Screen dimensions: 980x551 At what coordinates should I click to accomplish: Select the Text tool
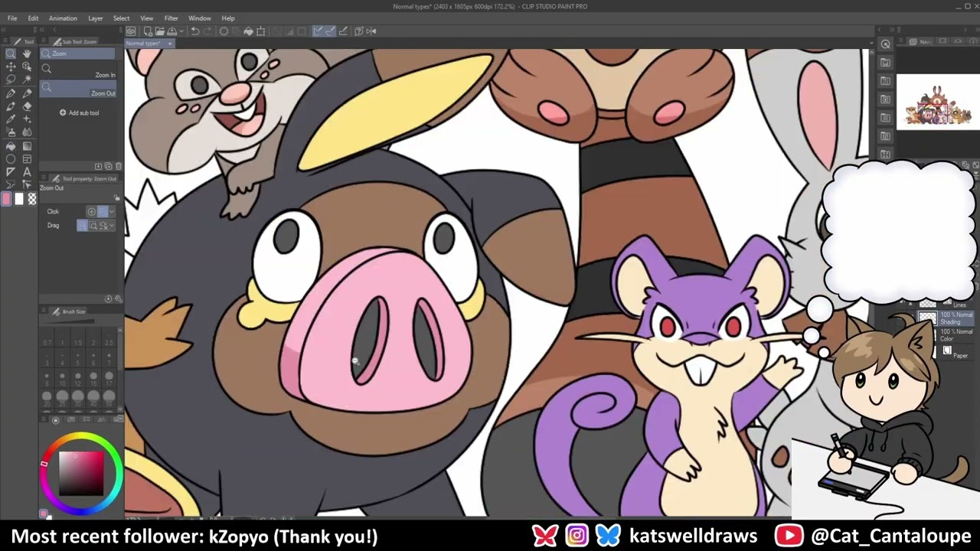[x=27, y=172]
